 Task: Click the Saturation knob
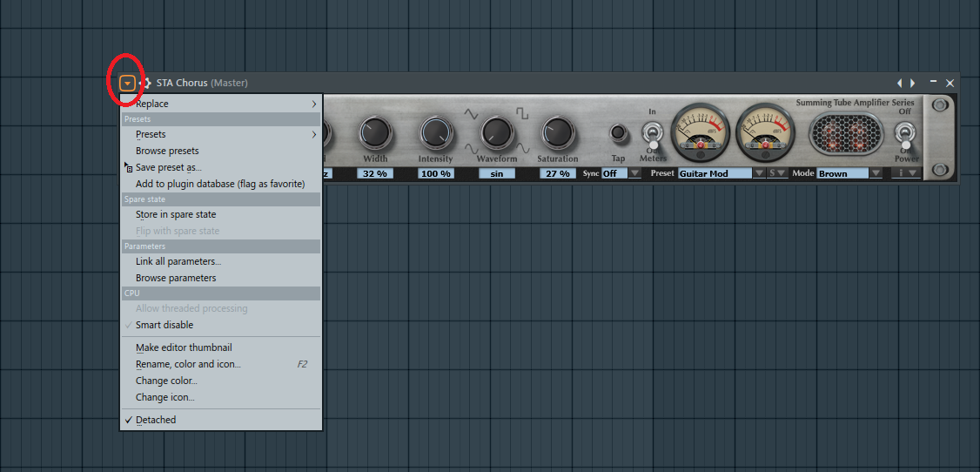(558, 131)
